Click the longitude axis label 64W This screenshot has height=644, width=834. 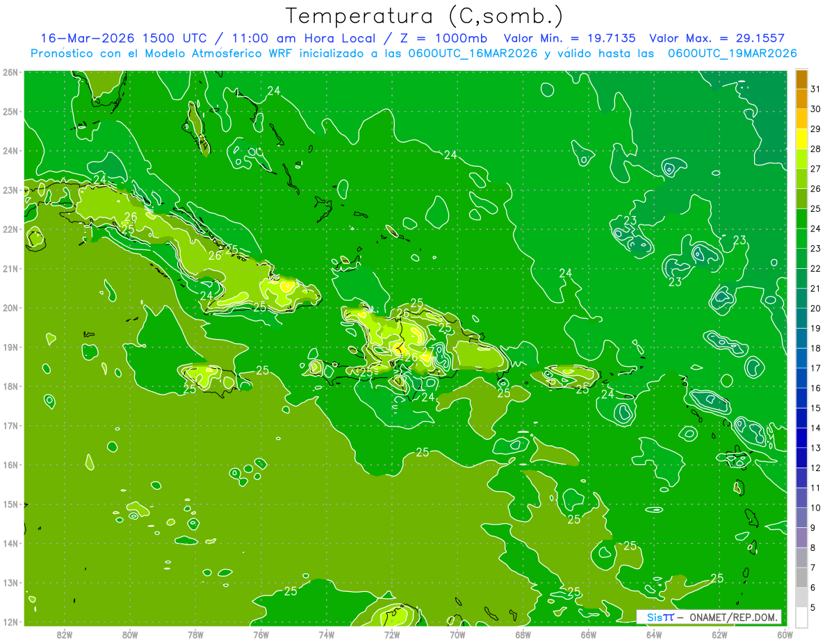[x=653, y=634]
